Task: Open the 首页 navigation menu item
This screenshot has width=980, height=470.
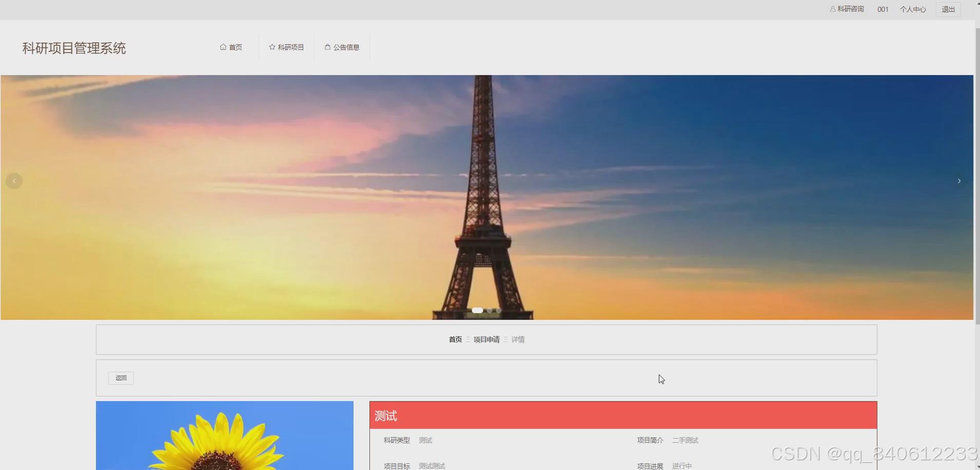Action: (x=231, y=47)
